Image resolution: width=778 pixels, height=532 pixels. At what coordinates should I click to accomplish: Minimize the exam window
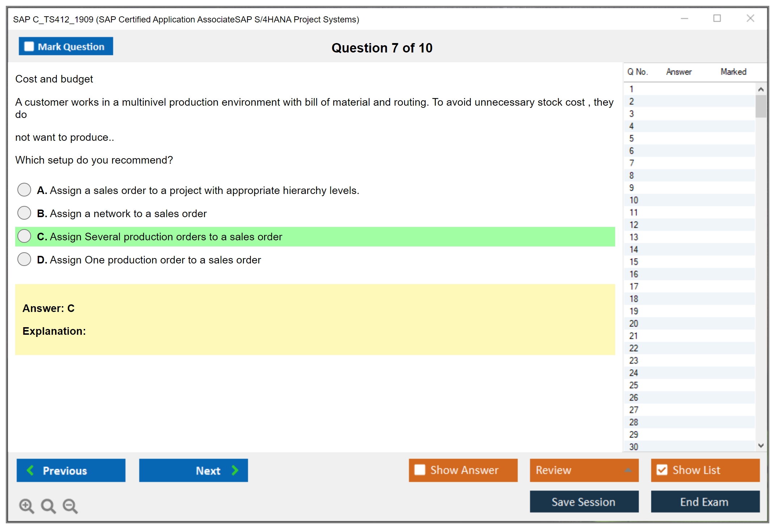[x=684, y=18]
